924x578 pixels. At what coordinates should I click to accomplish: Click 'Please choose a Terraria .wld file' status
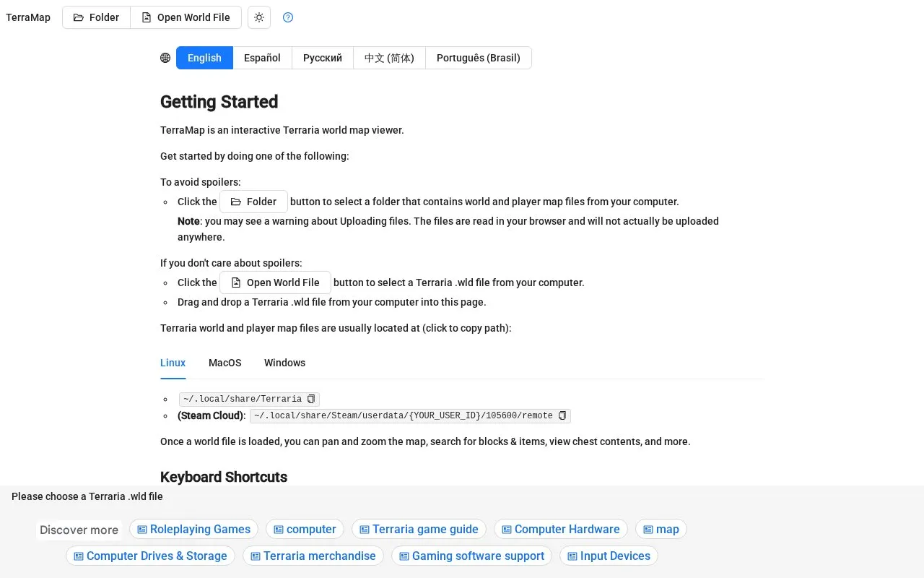(87, 496)
